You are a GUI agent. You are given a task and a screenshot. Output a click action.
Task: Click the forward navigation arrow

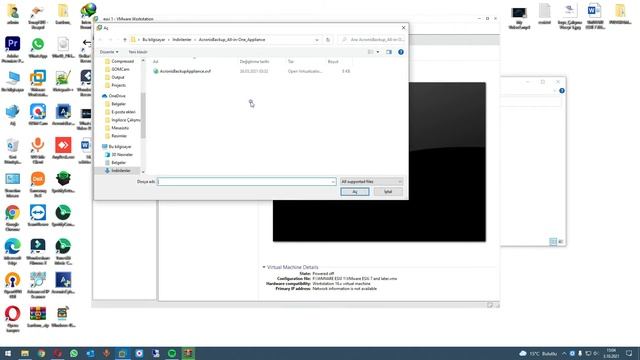(x=110, y=40)
